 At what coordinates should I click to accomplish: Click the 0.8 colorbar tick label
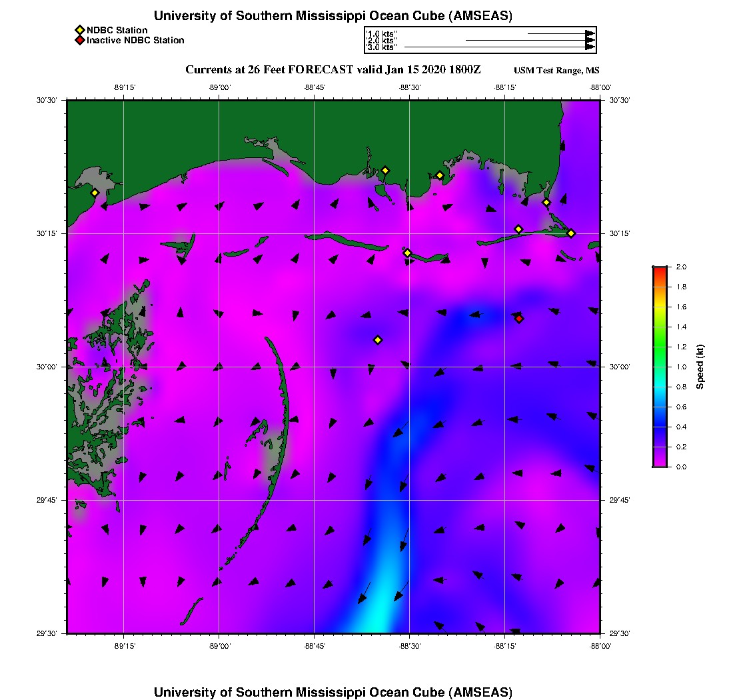[681, 387]
